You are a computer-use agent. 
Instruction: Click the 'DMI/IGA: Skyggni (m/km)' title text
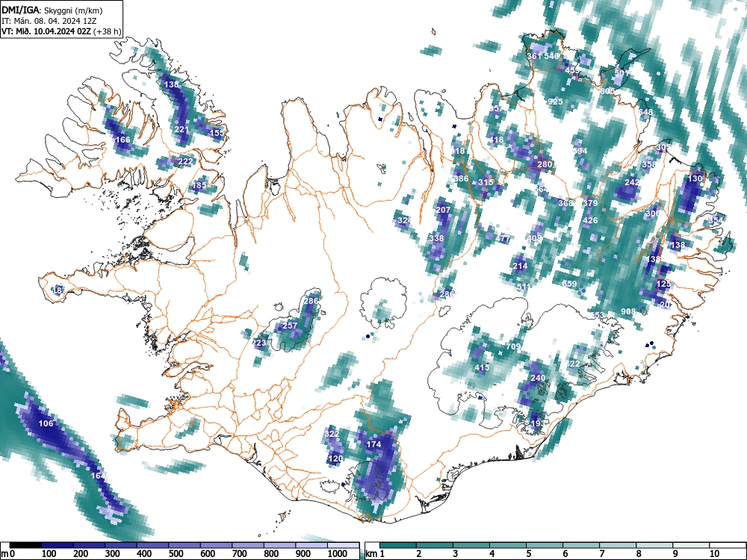pos(52,10)
